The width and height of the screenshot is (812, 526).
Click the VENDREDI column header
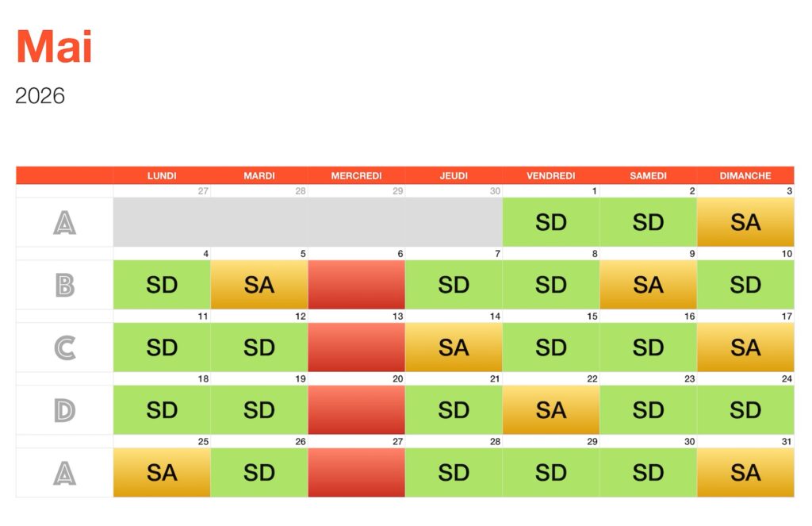coord(551,175)
